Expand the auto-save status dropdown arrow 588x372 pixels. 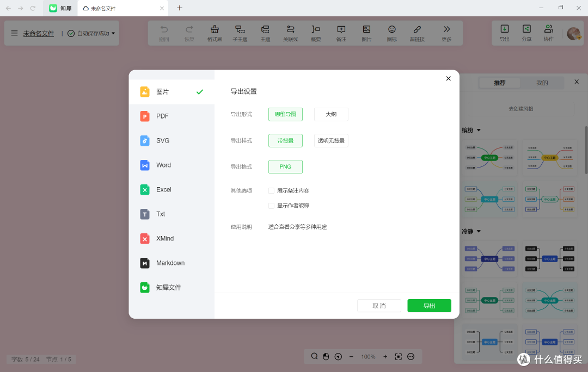point(113,33)
